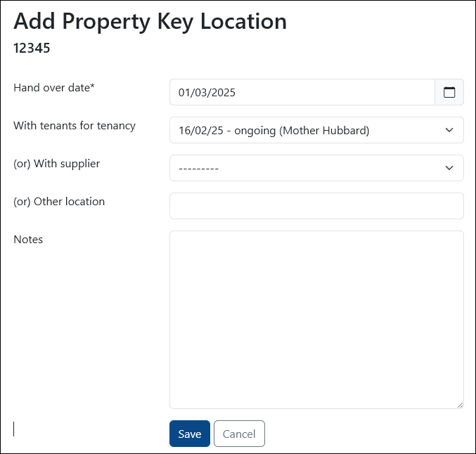Image resolution: width=476 pixels, height=454 pixels.
Task: Click the Save button
Action: point(190,434)
